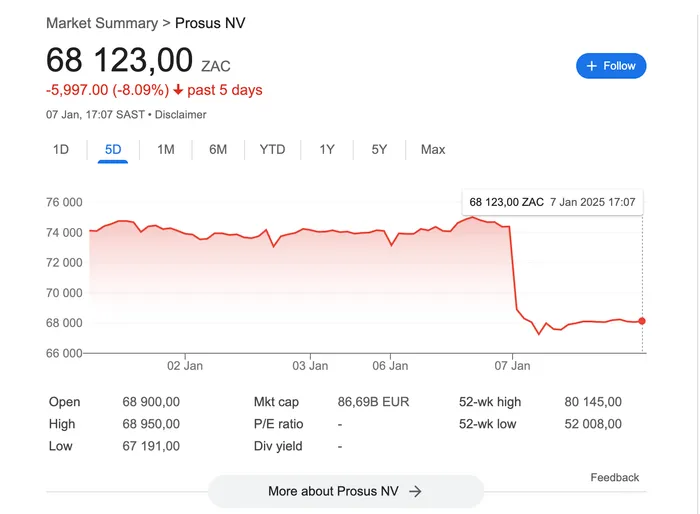The height and width of the screenshot is (514, 700).
Task: Click the arrow icon beside More about Prosus NV
Action: 415,492
